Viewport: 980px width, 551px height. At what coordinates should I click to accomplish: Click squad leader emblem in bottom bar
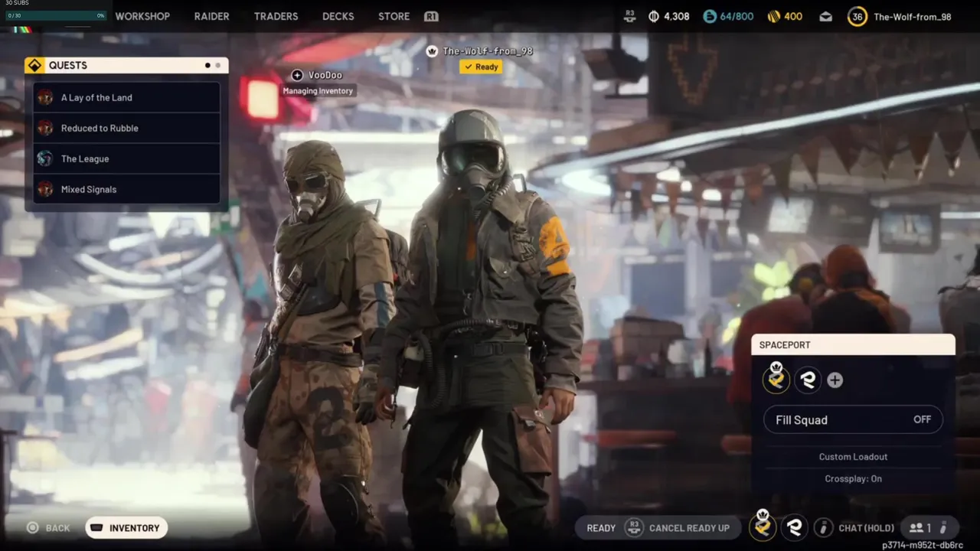click(x=762, y=527)
